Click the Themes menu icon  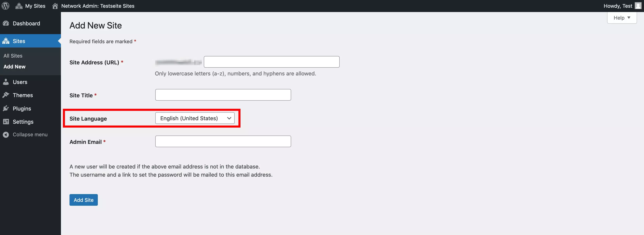coord(6,95)
